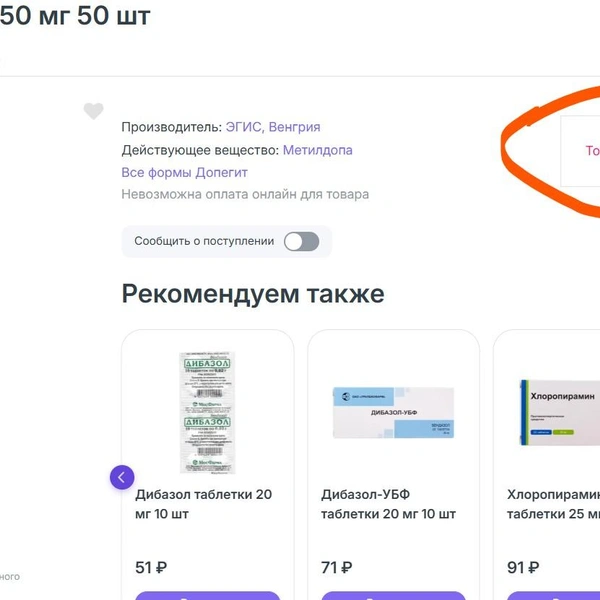Open link Все формы Допегит
Image resolution: width=600 pixels, height=600 pixels.
pos(184,173)
